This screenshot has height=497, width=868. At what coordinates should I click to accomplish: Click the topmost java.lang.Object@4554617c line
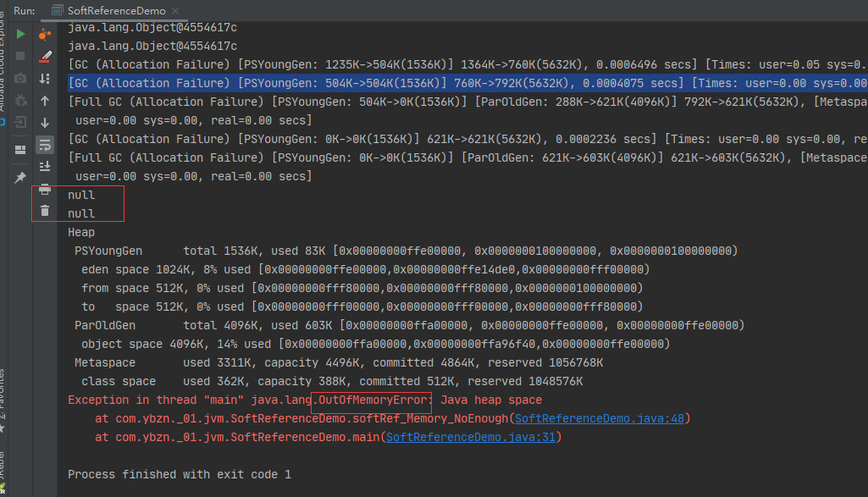tap(152, 28)
